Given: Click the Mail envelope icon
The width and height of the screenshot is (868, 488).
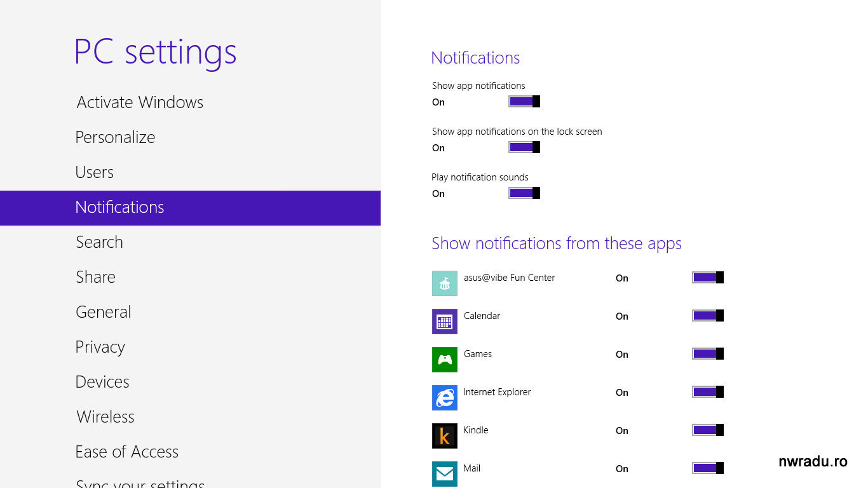Looking at the screenshot, I should 444,474.
